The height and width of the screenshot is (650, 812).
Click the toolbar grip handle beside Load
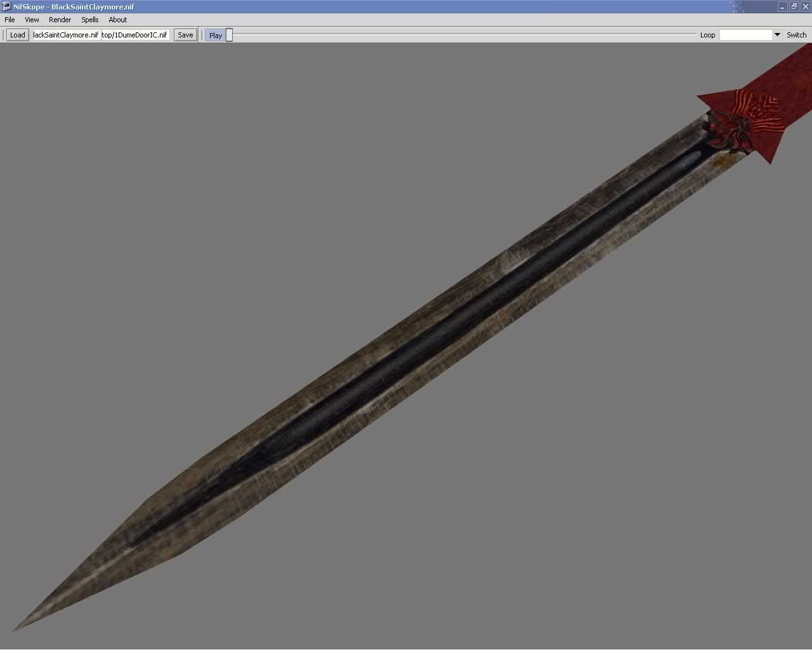click(x=3, y=35)
